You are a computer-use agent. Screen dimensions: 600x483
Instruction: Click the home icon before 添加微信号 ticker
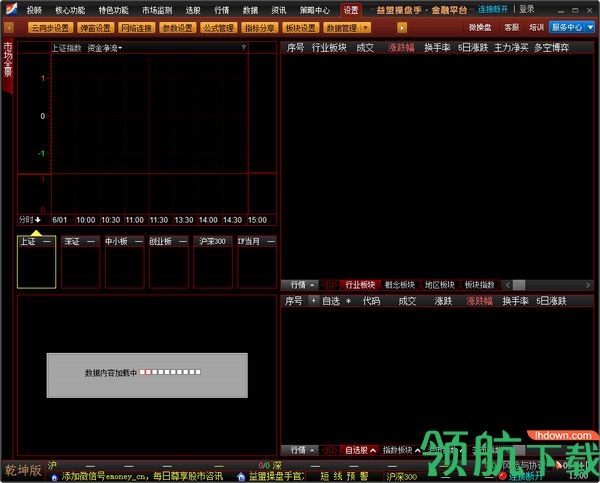point(54,477)
